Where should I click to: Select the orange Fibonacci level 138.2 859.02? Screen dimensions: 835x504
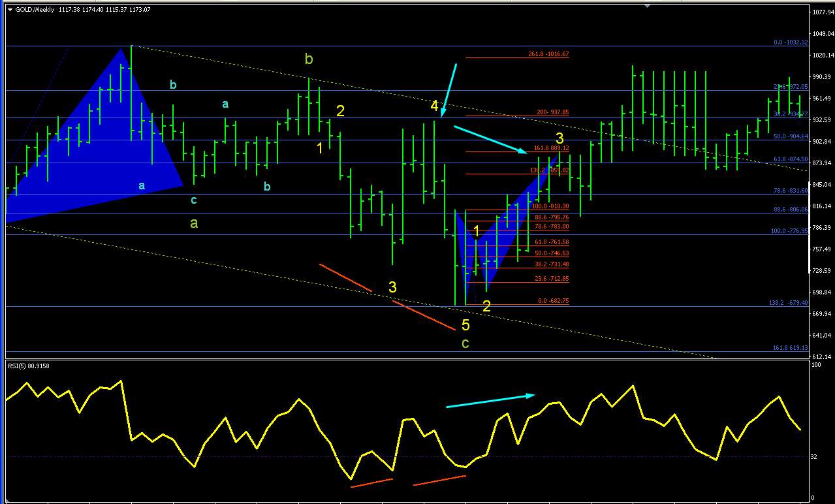pos(550,170)
